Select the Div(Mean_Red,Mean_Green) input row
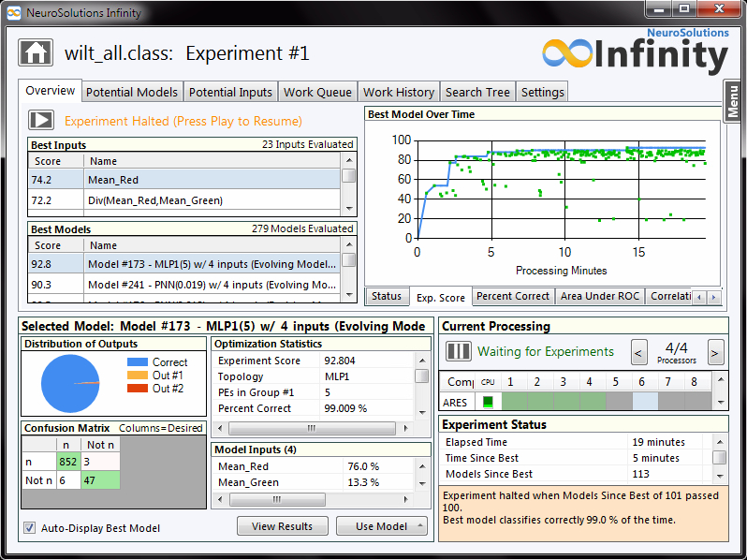Viewport: 747px width, 560px height. click(x=184, y=200)
